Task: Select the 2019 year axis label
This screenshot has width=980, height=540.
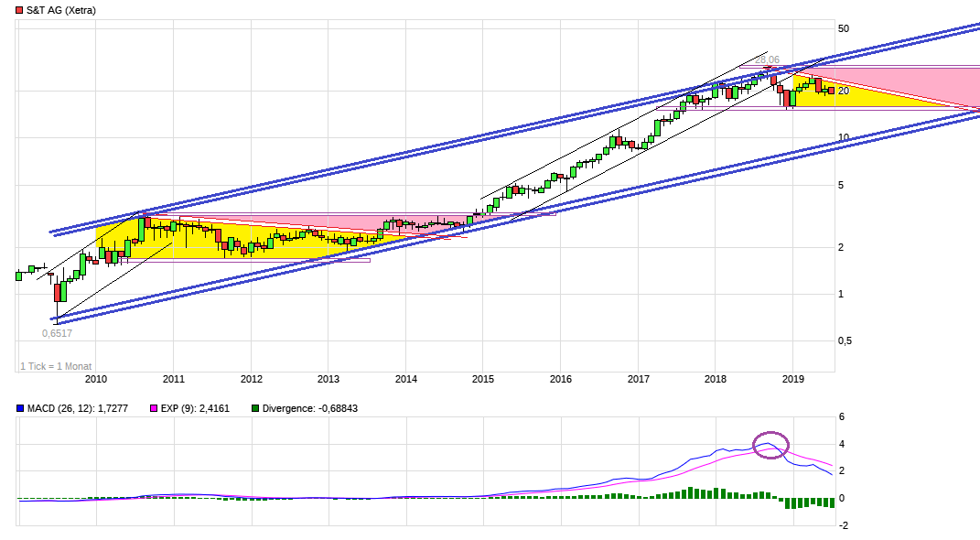Action: pos(792,378)
